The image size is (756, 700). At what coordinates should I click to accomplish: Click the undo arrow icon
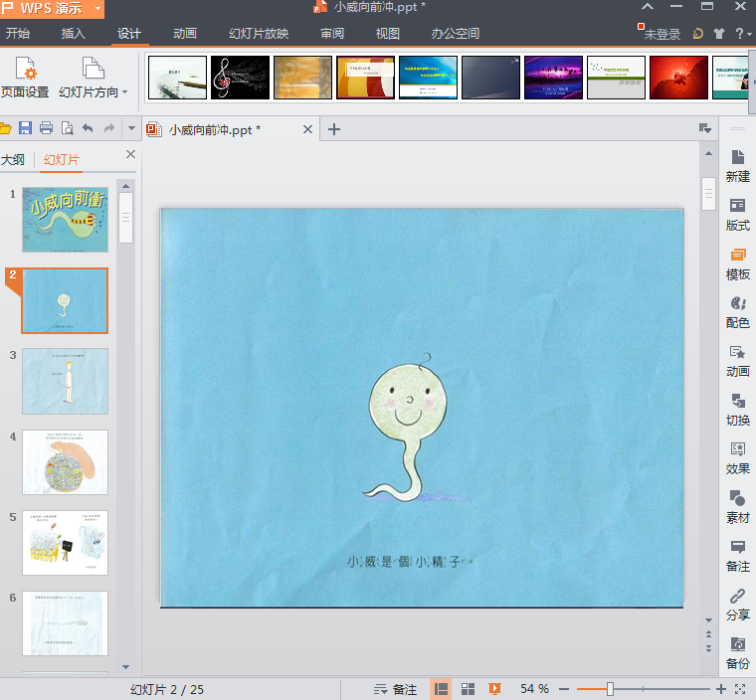click(x=88, y=128)
